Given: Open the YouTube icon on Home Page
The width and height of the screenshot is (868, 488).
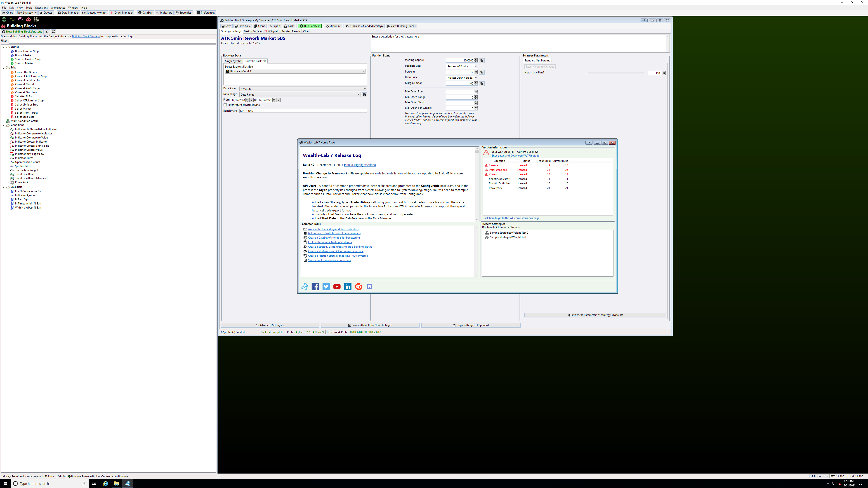Looking at the screenshot, I should point(337,287).
